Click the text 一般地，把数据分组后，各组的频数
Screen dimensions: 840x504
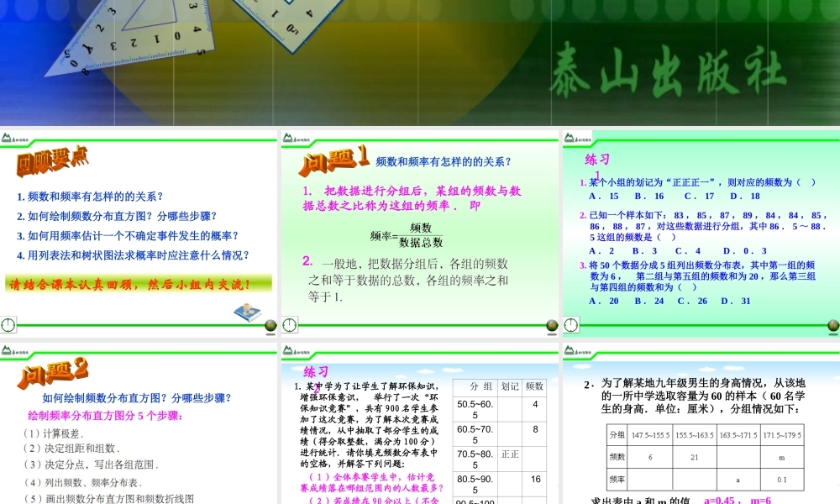[407, 280]
